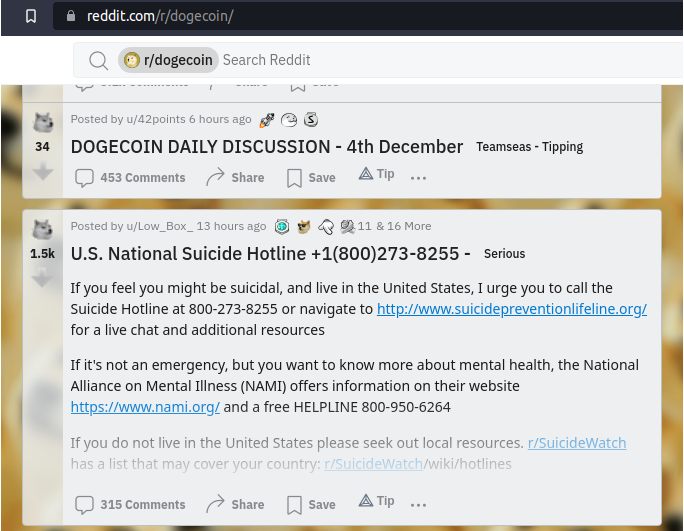Screen dimensions: 684x531
Task: Upvote the Suicide Hotline post
Action: pos(43,230)
